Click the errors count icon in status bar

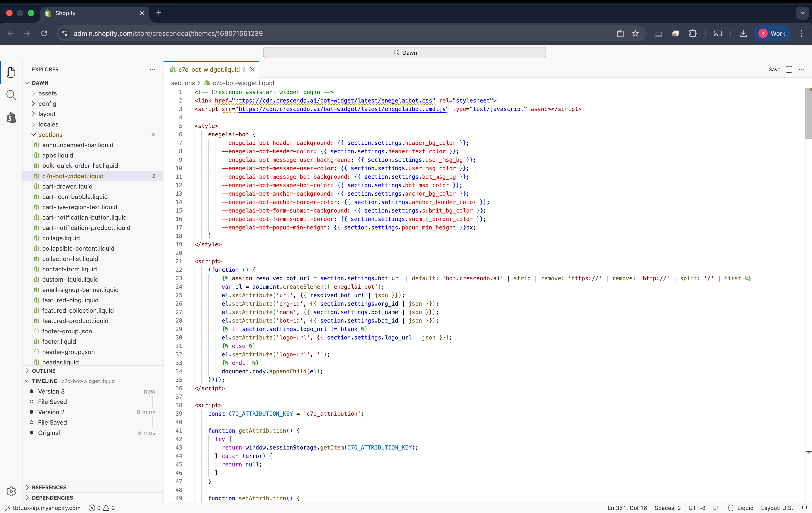click(x=94, y=508)
